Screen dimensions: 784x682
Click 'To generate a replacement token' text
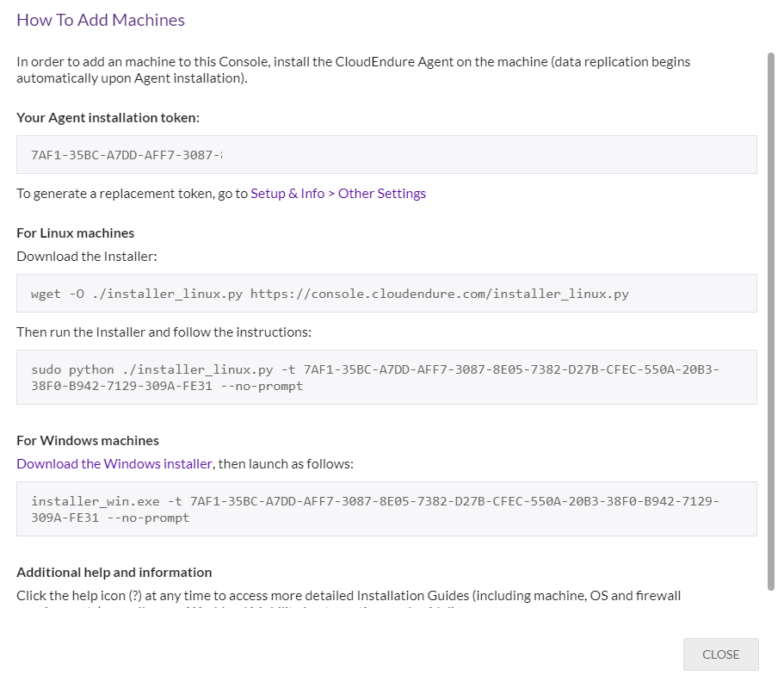pos(132,194)
